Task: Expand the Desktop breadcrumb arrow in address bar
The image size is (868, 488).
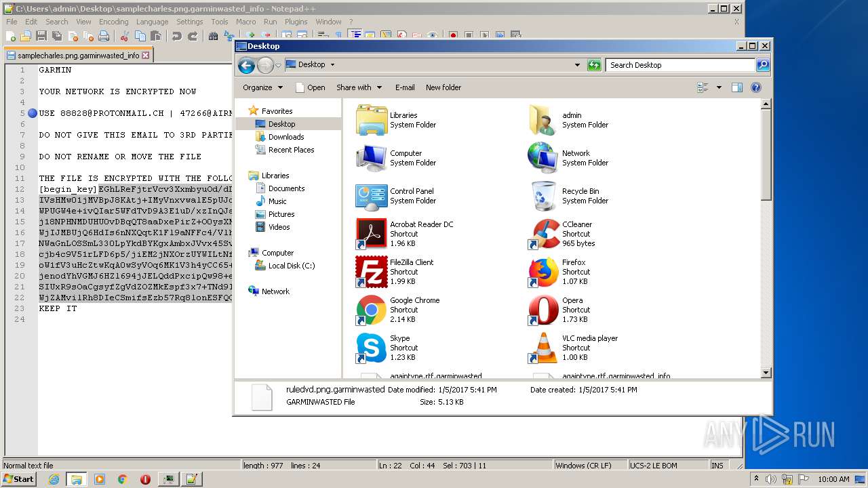Action: pyautogui.click(x=332, y=65)
